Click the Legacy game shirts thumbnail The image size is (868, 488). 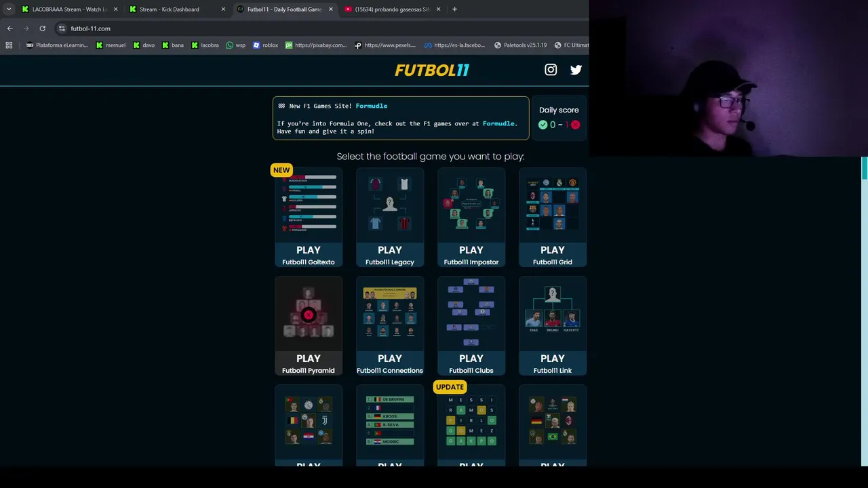(390, 204)
